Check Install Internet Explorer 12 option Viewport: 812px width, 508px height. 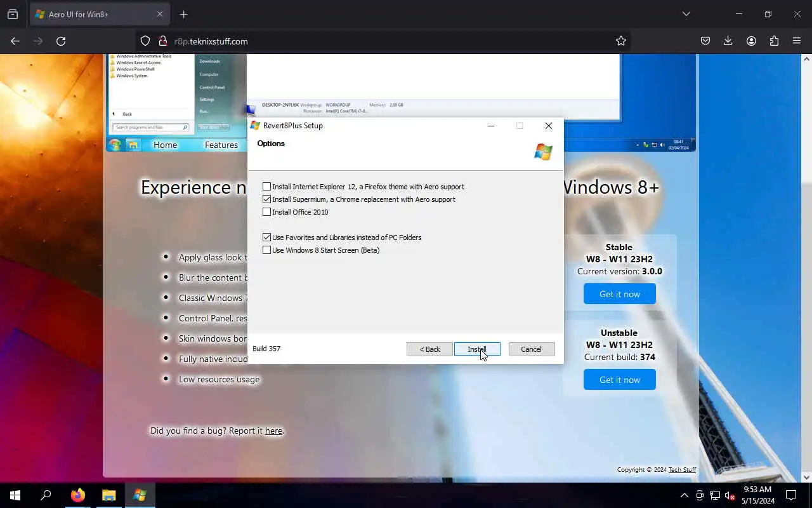[x=266, y=187]
